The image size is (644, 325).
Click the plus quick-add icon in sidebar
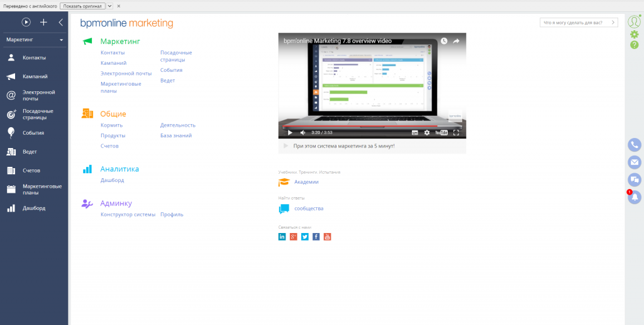[x=43, y=22]
